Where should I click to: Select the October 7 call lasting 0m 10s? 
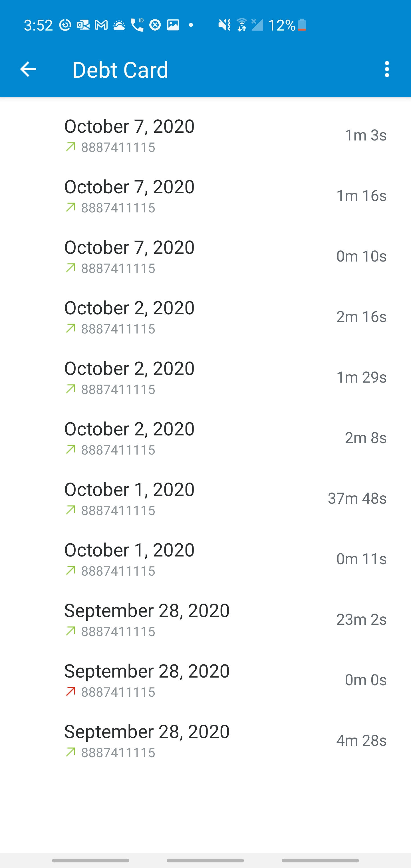pyautogui.click(x=205, y=256)
